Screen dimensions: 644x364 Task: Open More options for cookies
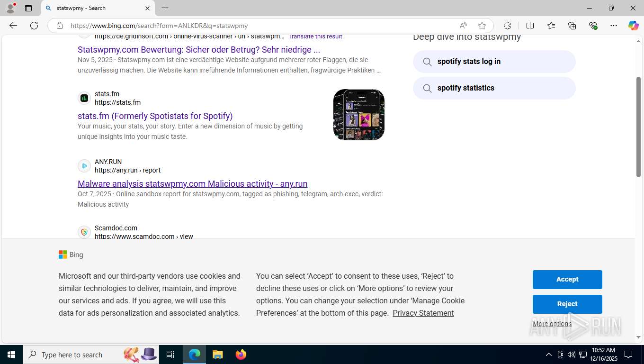tap(552, 324)
